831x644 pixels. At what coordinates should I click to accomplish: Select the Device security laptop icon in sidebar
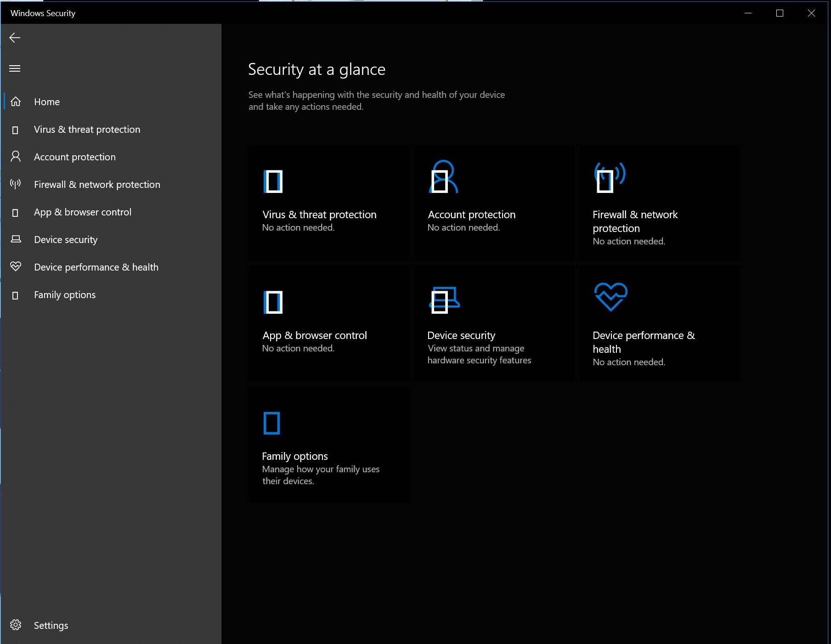(15, 239)
